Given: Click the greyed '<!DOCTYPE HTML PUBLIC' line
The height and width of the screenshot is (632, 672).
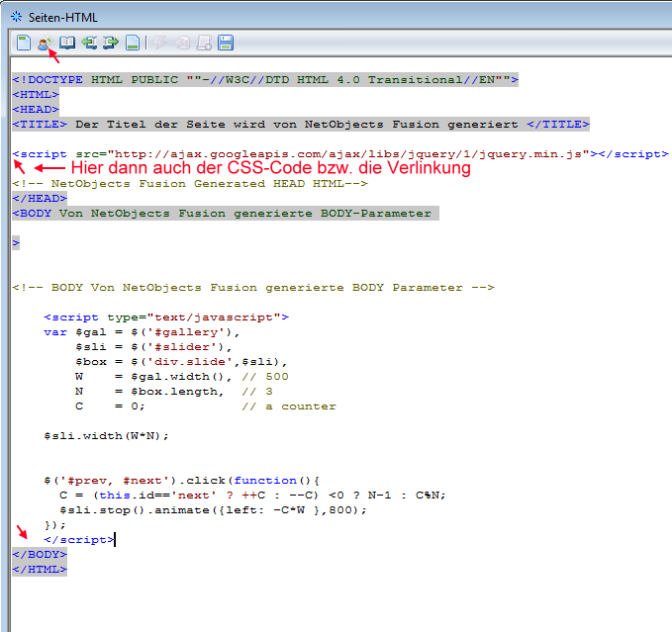Looking at the screenshot, I should pyautogui.click(x=265, y=80).
